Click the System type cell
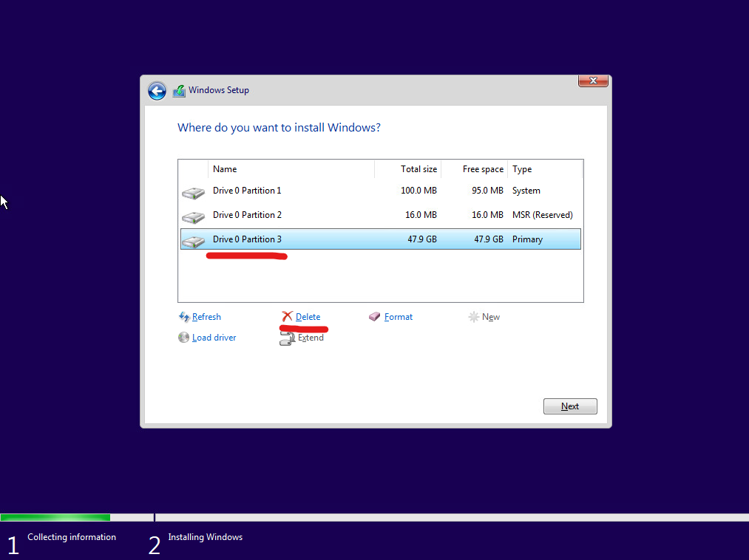Viewport: 749px width, 560px height. (x=526, y=191)
